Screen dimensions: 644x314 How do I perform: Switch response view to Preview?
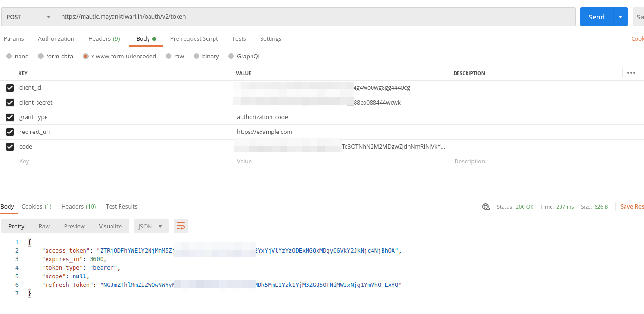(x=75, y=226)
